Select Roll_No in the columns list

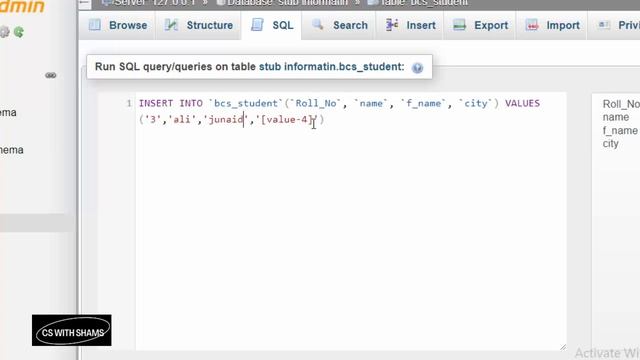(621, 104)
